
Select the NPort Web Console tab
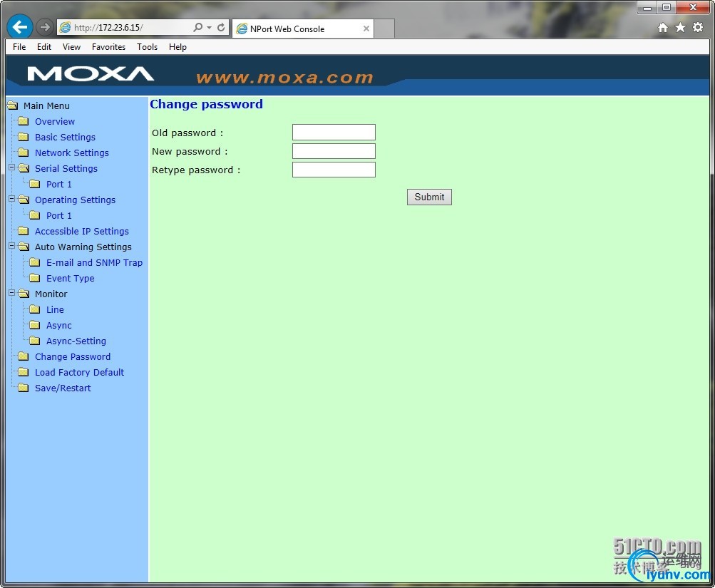[303, 29]
